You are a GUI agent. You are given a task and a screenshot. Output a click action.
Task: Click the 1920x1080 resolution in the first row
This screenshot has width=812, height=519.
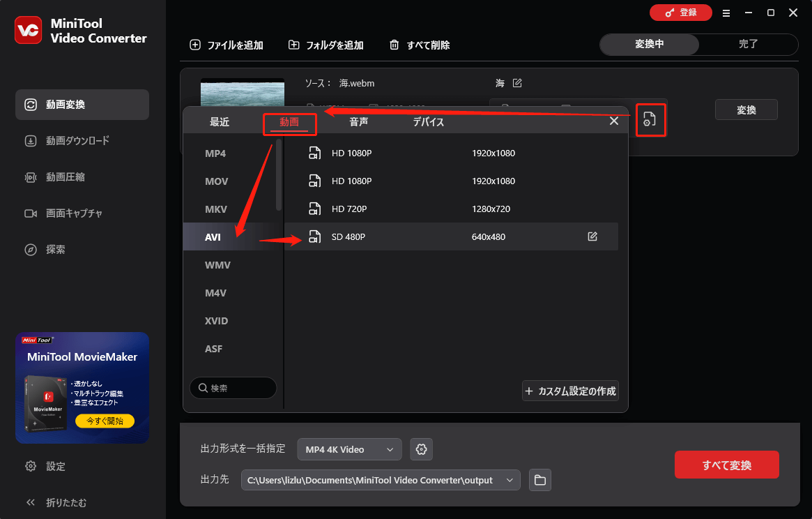tap(493, 153)
